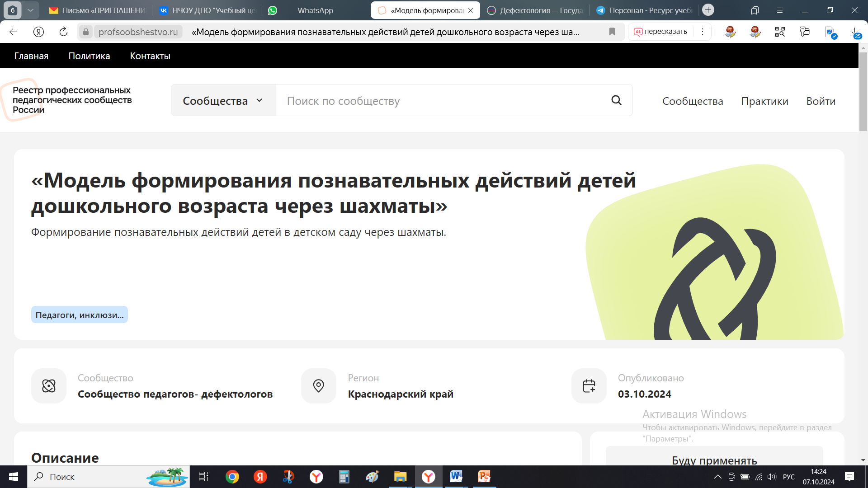This screenshot has height=488, width=868.
Task: Open Контакты in the black nav bar
Action: (150, 56)
